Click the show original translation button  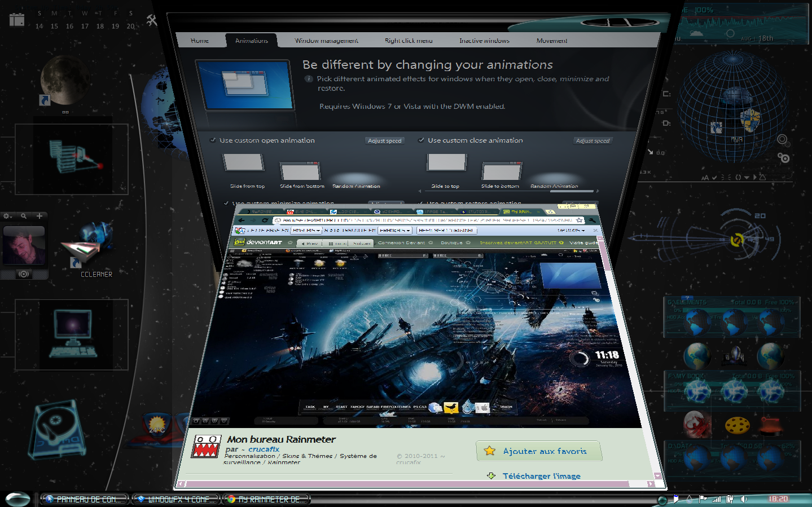pos(447,230)
